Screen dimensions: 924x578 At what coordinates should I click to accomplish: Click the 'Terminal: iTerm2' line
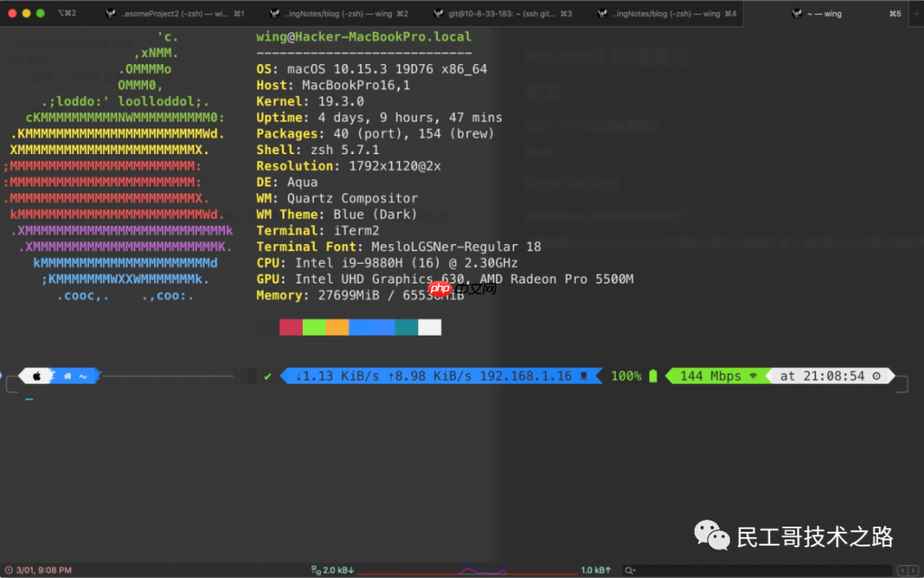pyautogui.click(x=317, y=230)
